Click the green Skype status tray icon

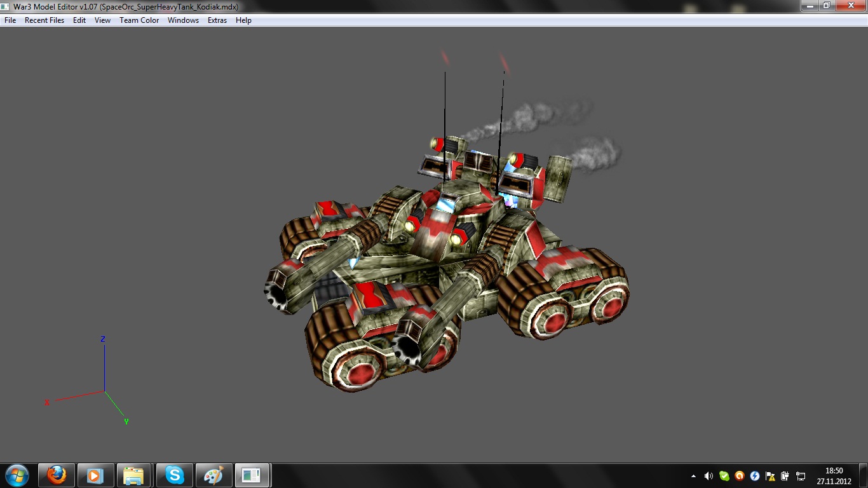[x=724, y=476]
